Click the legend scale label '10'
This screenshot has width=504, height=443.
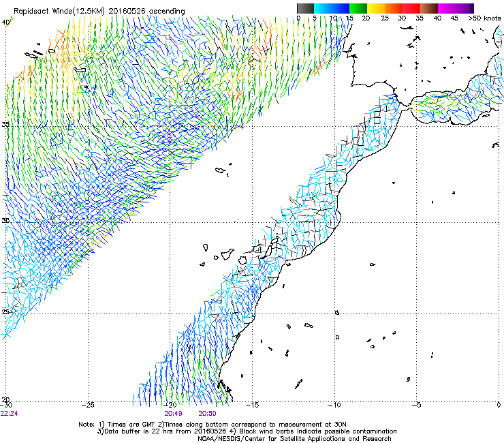click(333, 18)
